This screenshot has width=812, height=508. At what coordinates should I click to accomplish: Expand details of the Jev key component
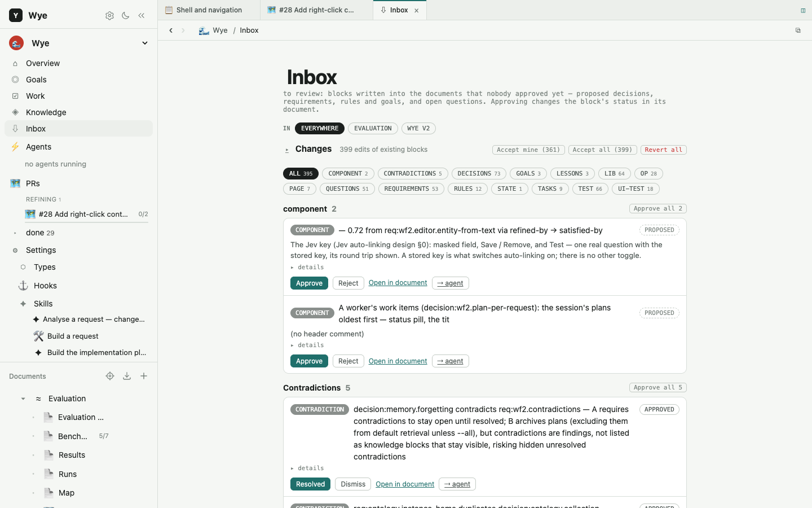point(307,268)
